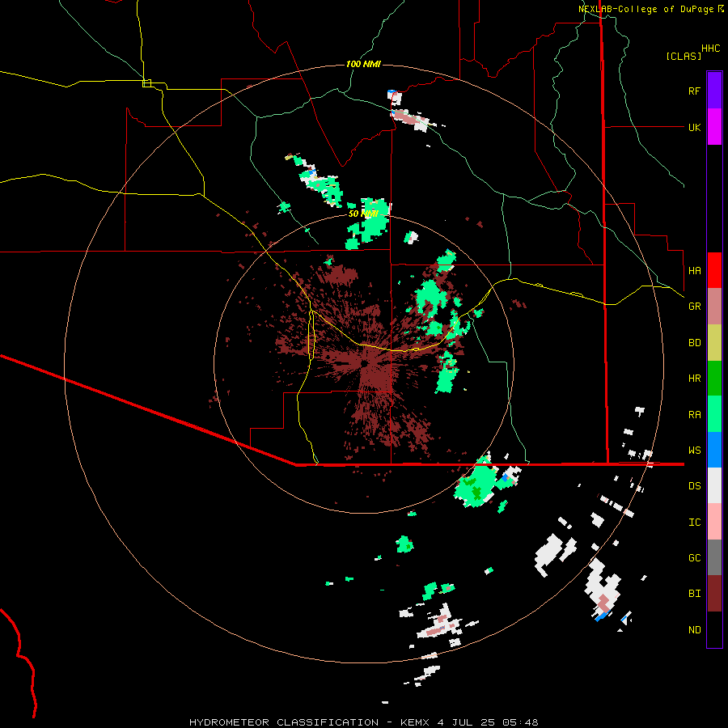Click the GR legend label
This screenshot has width=728, height=728.
[694, 306]
